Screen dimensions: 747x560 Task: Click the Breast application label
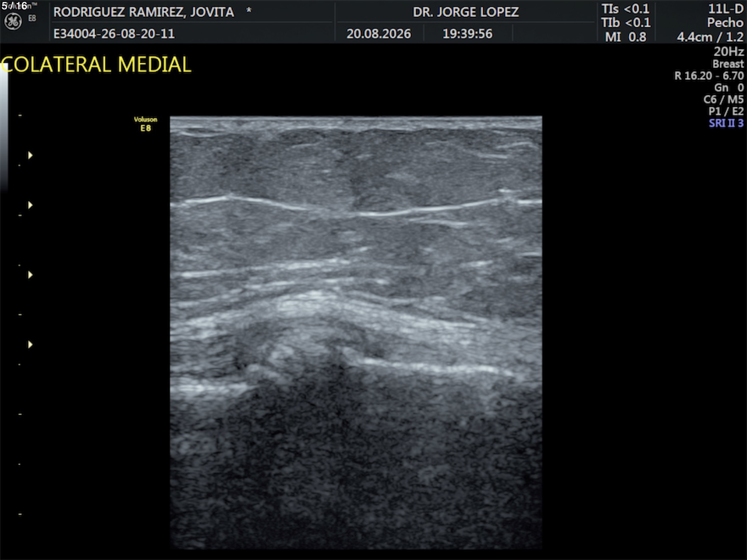(x=728, y=64)
